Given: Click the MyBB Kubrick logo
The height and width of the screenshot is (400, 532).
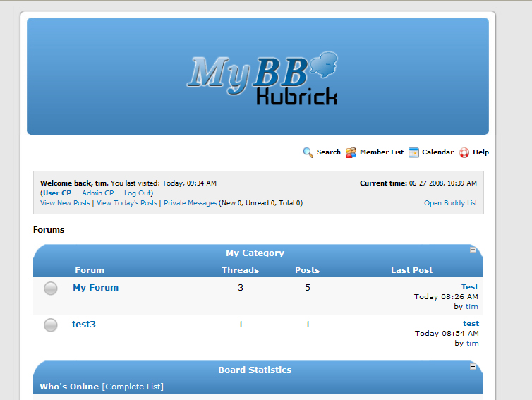Looking at the screenshot, I should pyautogui.click(x=262, y=78).
